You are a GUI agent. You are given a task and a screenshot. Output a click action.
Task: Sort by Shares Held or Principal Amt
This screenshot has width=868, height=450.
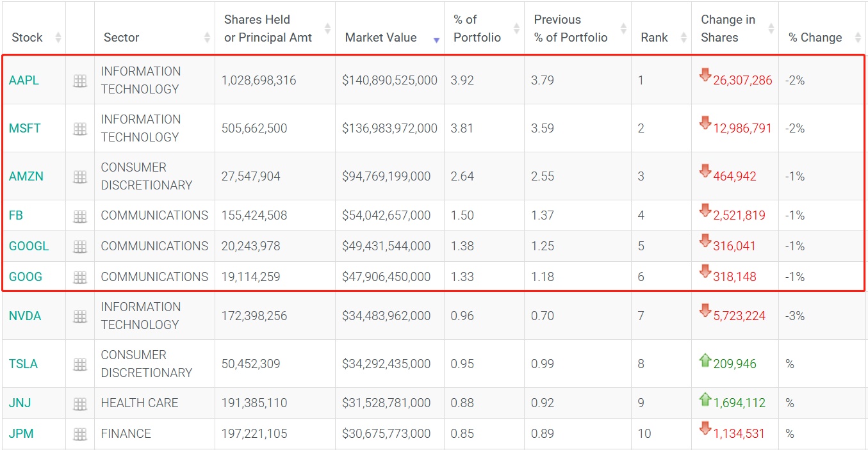point(268,29)
